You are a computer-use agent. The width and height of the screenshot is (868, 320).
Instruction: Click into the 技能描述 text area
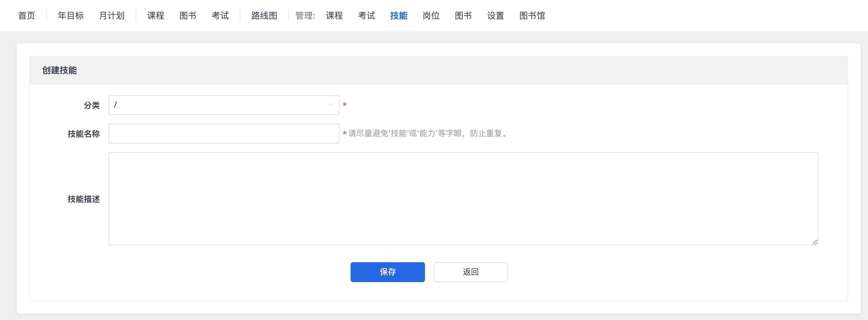tap(463, 199)
